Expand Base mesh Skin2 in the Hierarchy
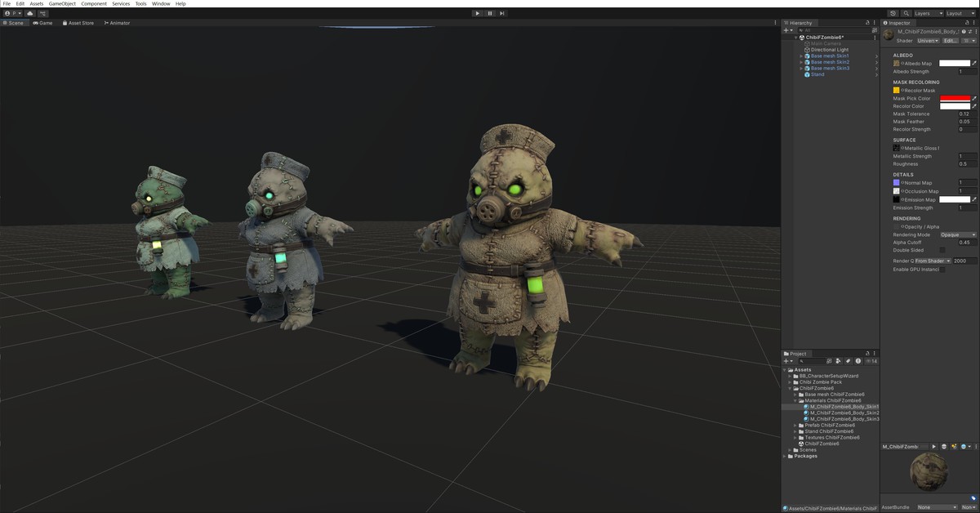980x513 pixels. click(x=801, y=62)
